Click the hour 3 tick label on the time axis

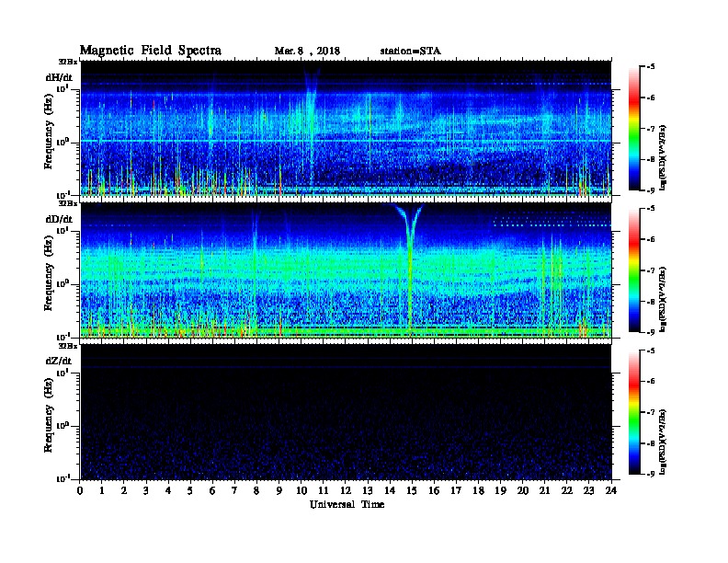[146, 491]
